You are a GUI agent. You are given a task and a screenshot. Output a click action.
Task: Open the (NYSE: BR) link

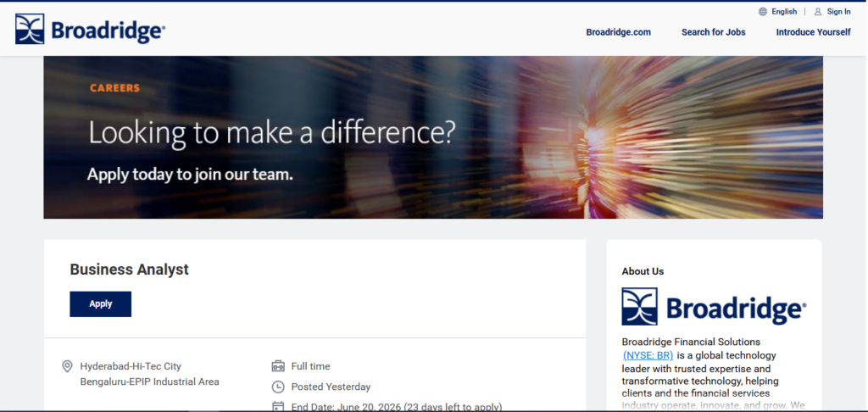pyautogui.click(x=648, y=355)
